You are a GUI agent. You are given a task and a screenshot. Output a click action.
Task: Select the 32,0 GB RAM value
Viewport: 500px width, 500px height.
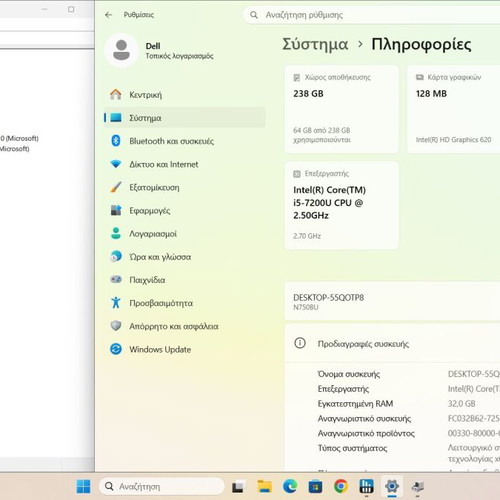coord(462,404)
